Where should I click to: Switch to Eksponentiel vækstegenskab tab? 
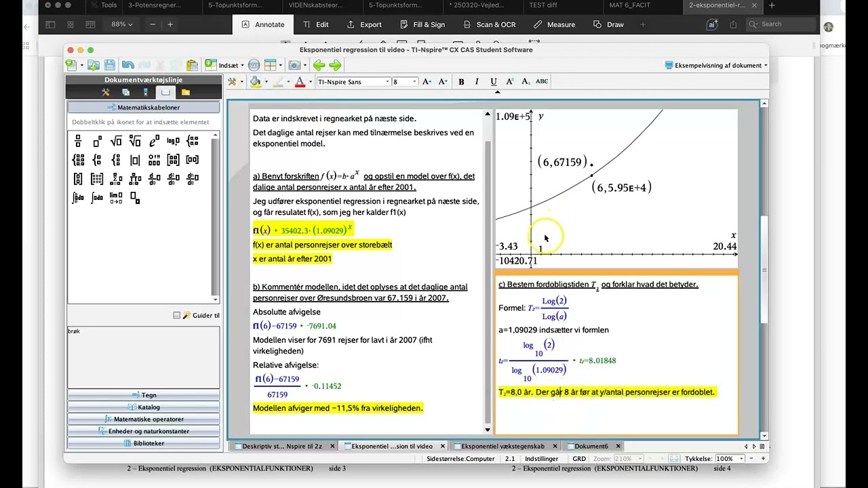502,446
